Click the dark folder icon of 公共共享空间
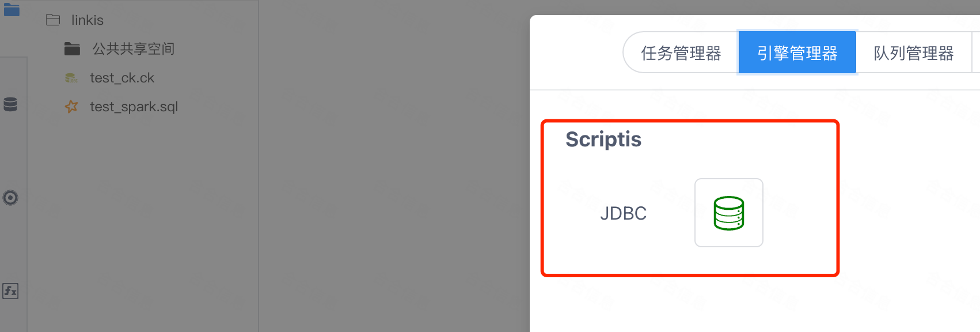The image size is (980, 332). [x=71, y=48]
